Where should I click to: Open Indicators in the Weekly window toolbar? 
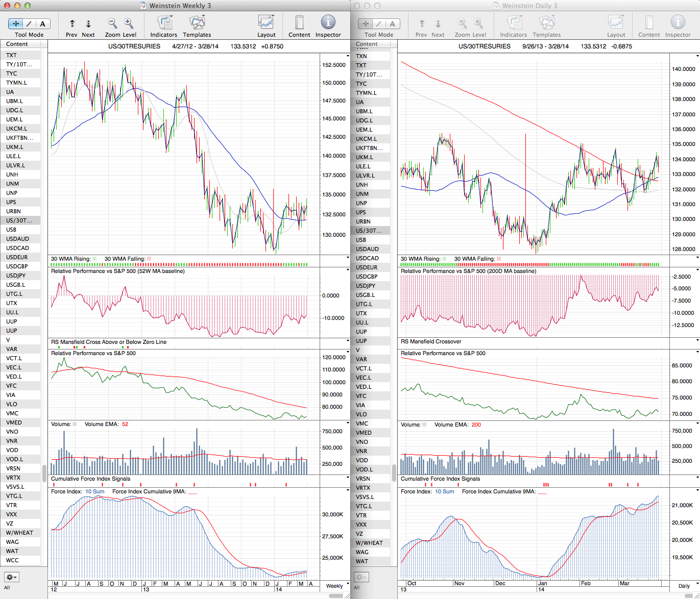pyautogui.click(x=164, y=23)
